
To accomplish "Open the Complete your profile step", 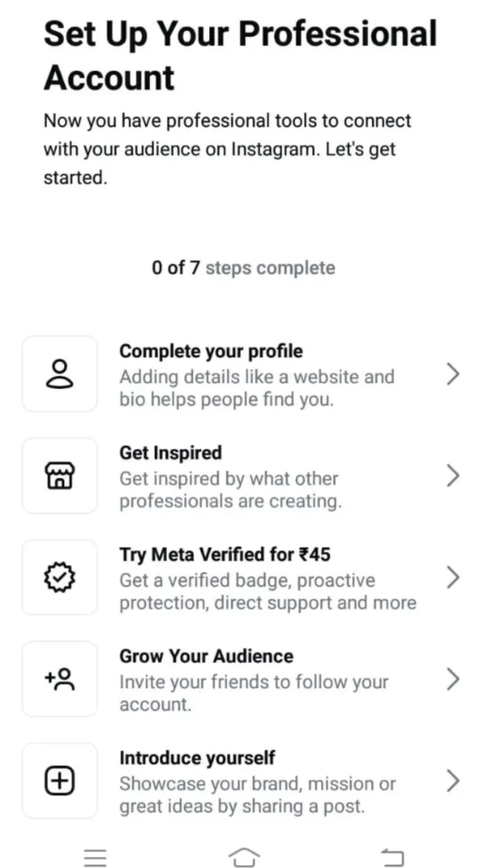I will coord(246,373).
